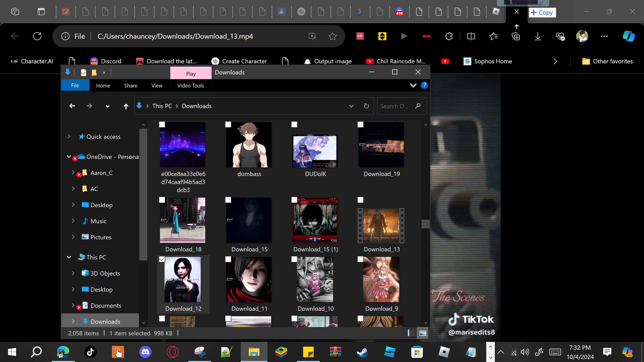Viewport: 644px width, 362px height.
Task: Uncheck the Download_12 checkbox
Action: [162, 259]
